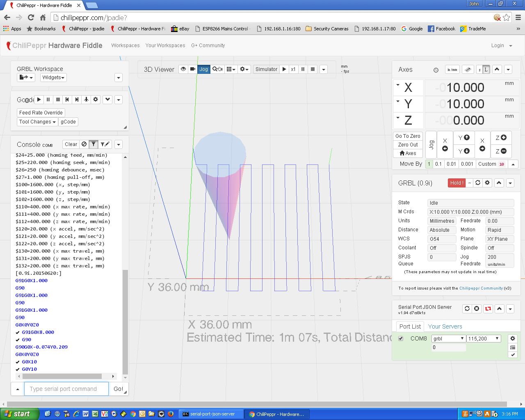The height and width of the screenshot is (420, 525).
Task: Toggle in/mm units button in Axes
Action: (452, 69)
